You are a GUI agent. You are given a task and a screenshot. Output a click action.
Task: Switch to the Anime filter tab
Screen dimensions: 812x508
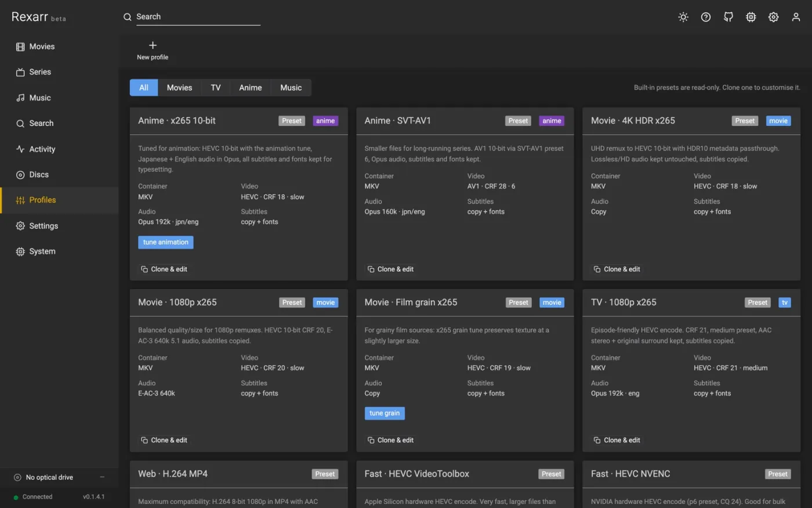click(x=251, y=88)
